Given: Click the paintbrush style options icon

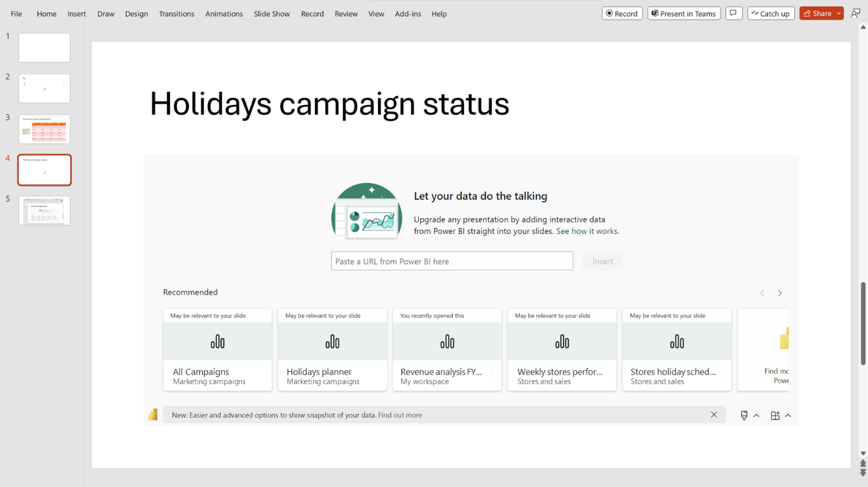Looking at the screenshot, I should click(744, 415).
